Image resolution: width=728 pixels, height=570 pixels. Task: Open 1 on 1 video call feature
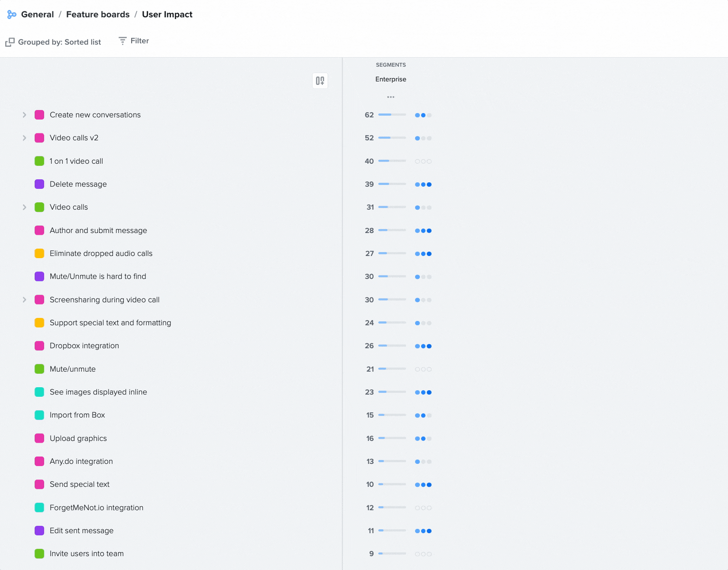[x=76, y=161]
